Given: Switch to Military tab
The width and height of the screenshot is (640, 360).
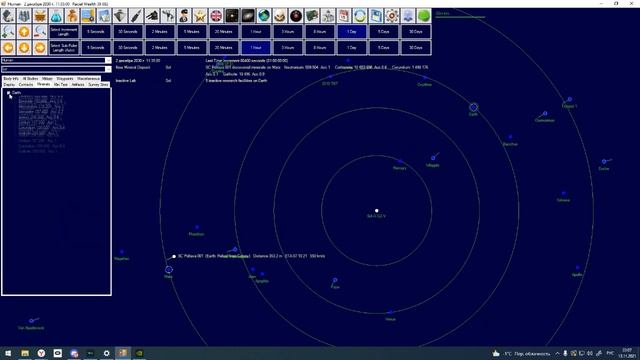Looking at the screenshot, I should [47, 78].
